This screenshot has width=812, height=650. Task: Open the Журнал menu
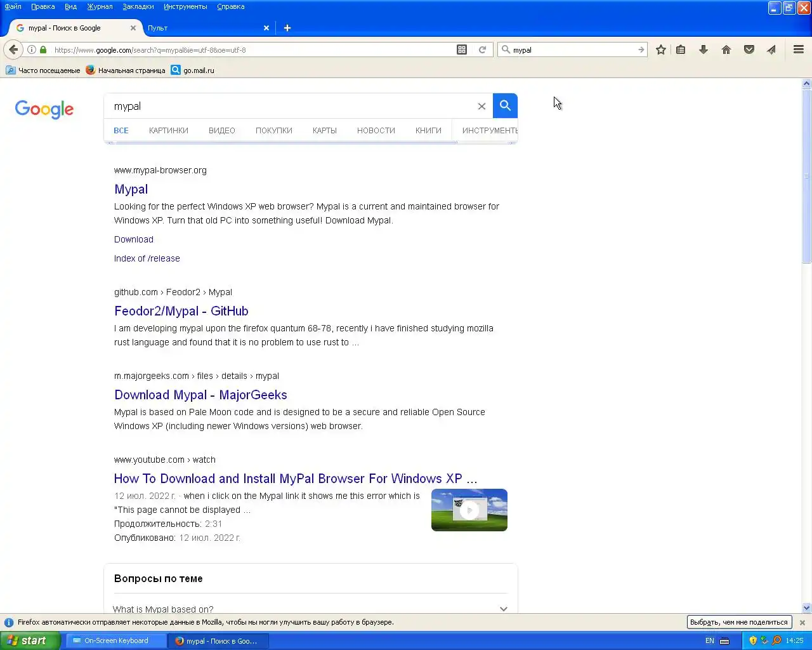click(100, 6)
